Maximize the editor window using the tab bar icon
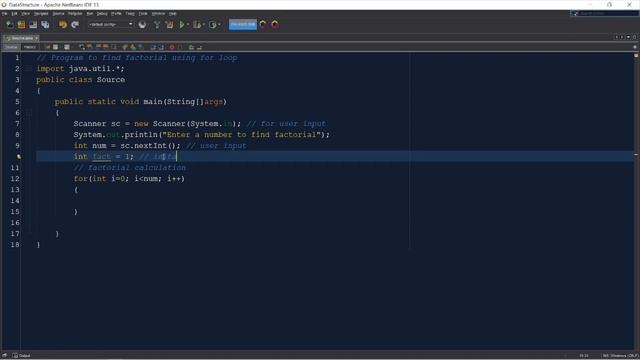 pos(634,38)
